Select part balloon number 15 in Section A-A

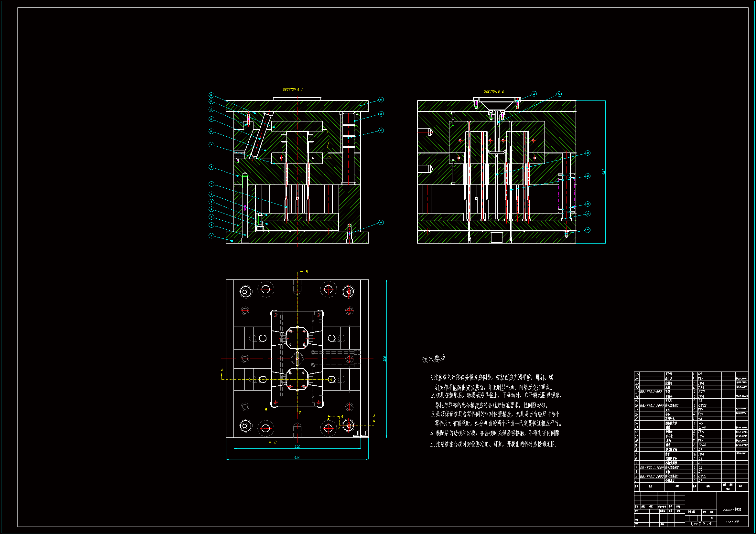click(x=381, y=100)
